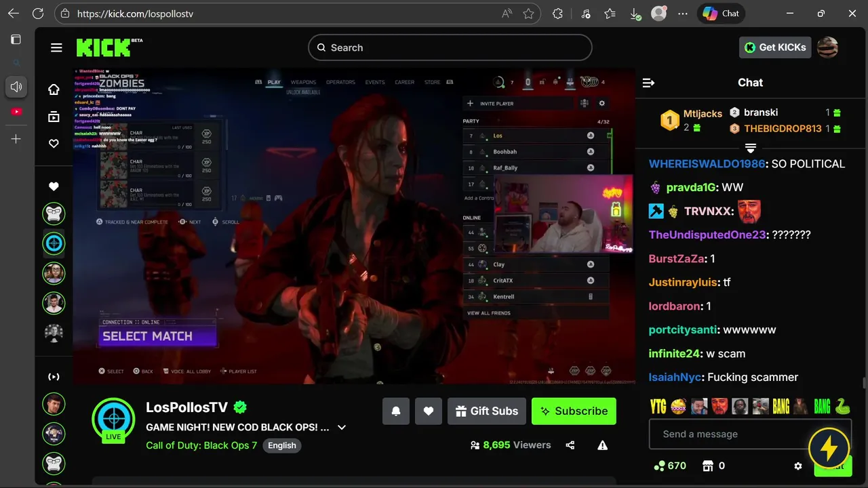
Task: Add a new item with Edge sidebar plus
Action: point(16,139)
